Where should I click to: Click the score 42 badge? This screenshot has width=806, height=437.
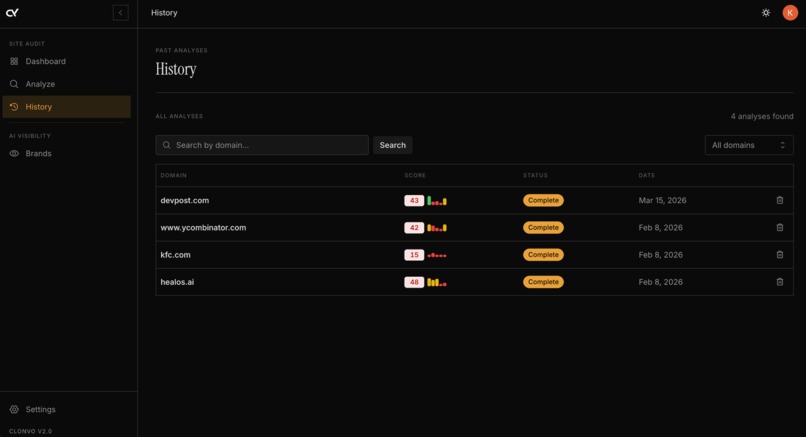pos(414,228)
